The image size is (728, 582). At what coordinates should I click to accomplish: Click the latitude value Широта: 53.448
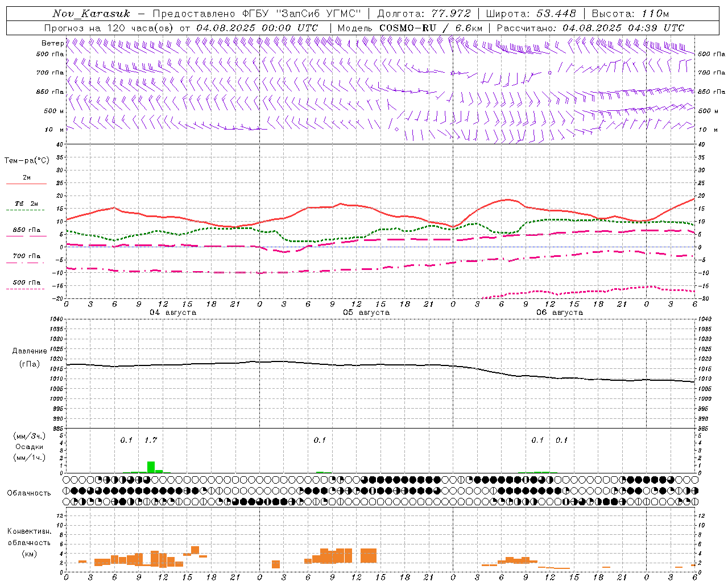[x=531, y=14]
